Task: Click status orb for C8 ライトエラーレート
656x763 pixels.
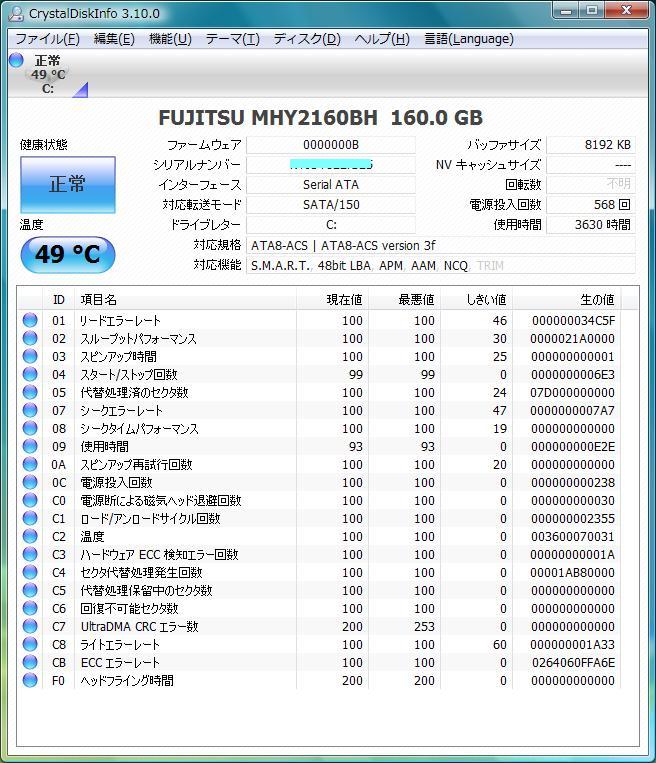Action: (30, 644)
